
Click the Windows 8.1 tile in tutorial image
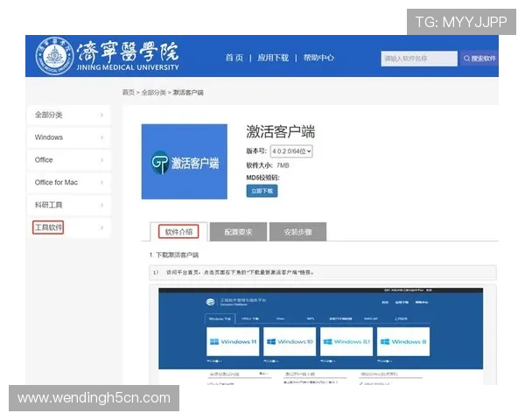coord(346,341)
